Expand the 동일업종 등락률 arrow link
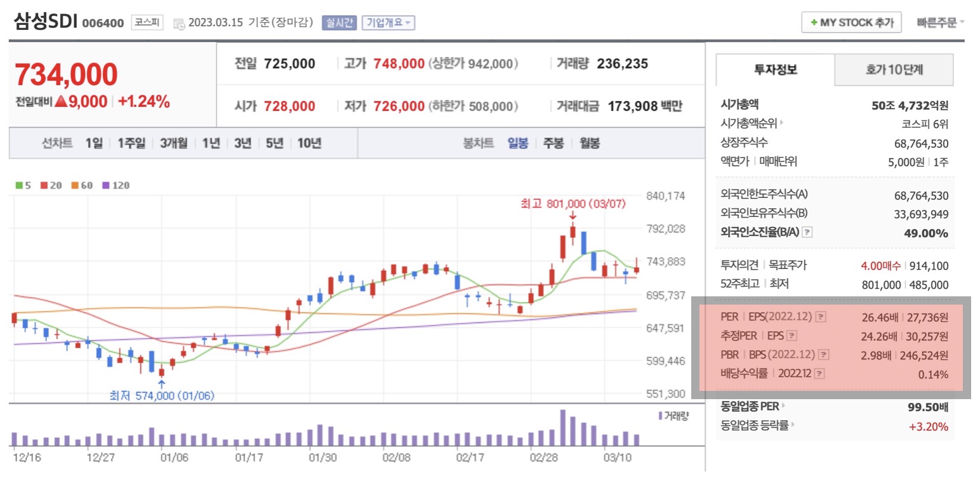Image resolution: width=980 pixels, height=481 pixels. 793,425
